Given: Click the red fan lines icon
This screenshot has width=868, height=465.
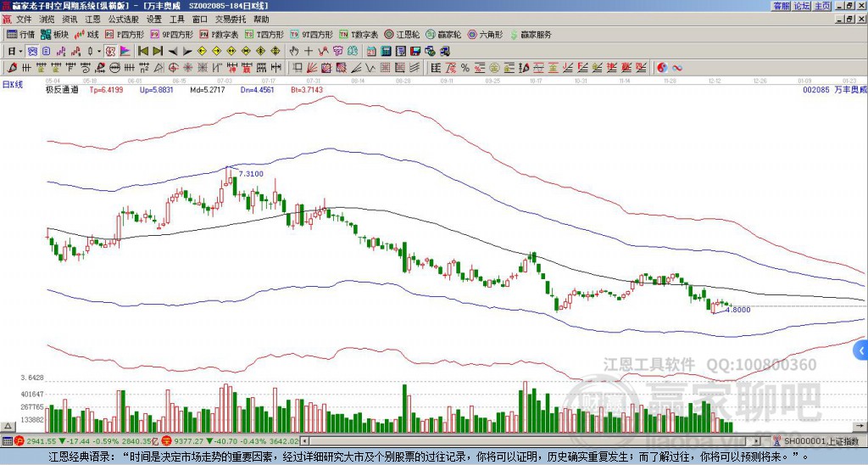Looking at the screenshot, I should 312,68.
